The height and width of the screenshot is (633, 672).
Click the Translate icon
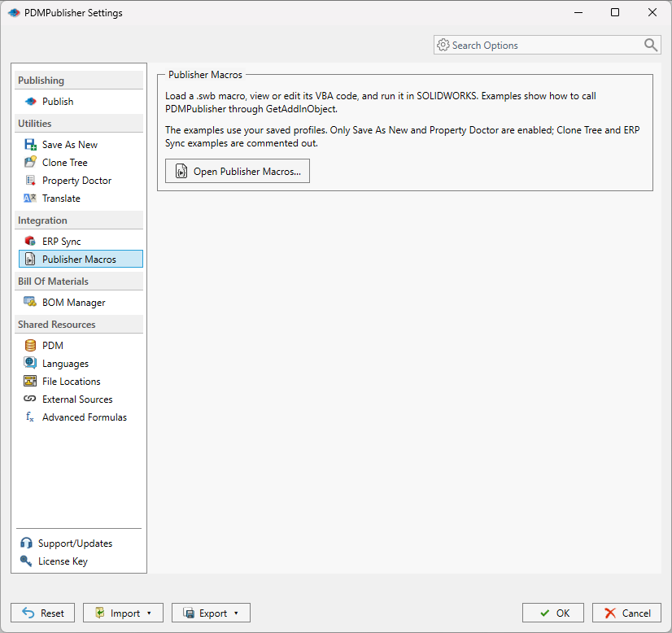tap(30, 198)
